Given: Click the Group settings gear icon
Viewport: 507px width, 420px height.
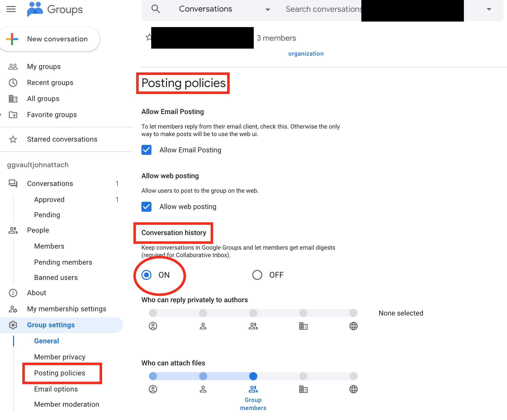Looking at the screenshot, I should click(x=13, y=325).
